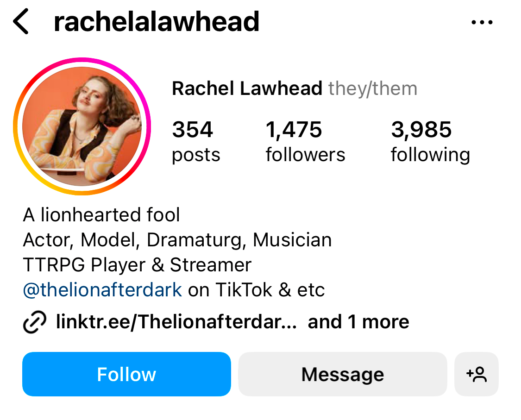Click the 'A lionhearted fool' bio line
This screenshot has height=420, width=521.
click(101, 215)
